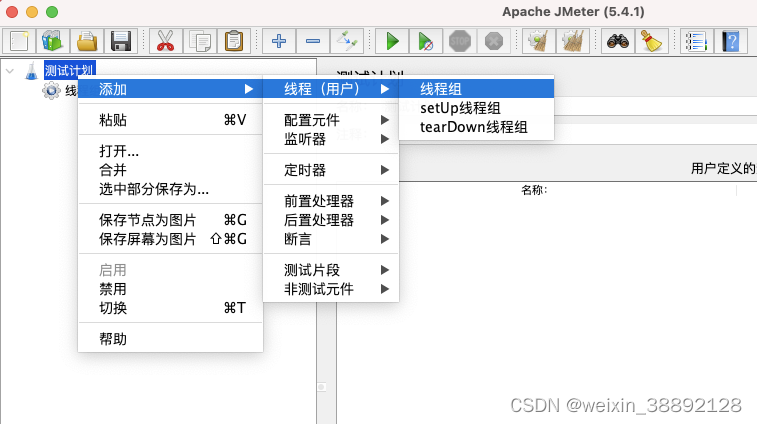Click the Shutdown test X icon
757x424 pixels.
493,41
